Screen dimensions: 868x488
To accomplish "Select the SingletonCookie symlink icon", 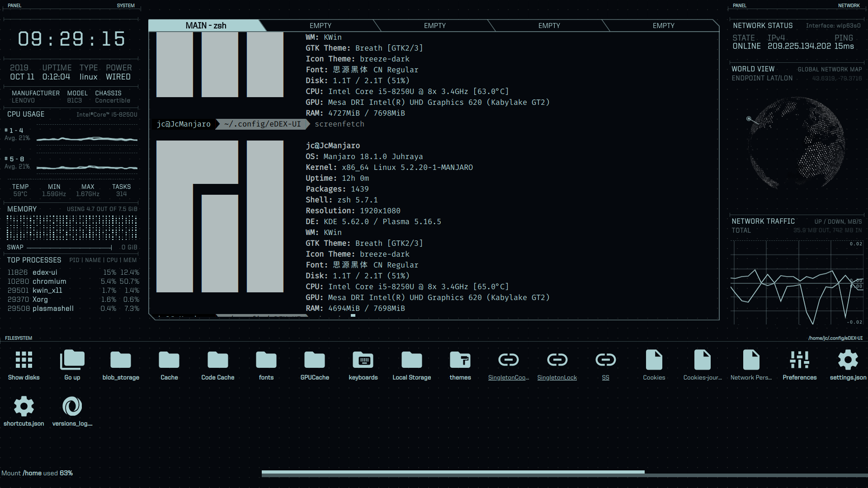I will click(x=509, y=360).
